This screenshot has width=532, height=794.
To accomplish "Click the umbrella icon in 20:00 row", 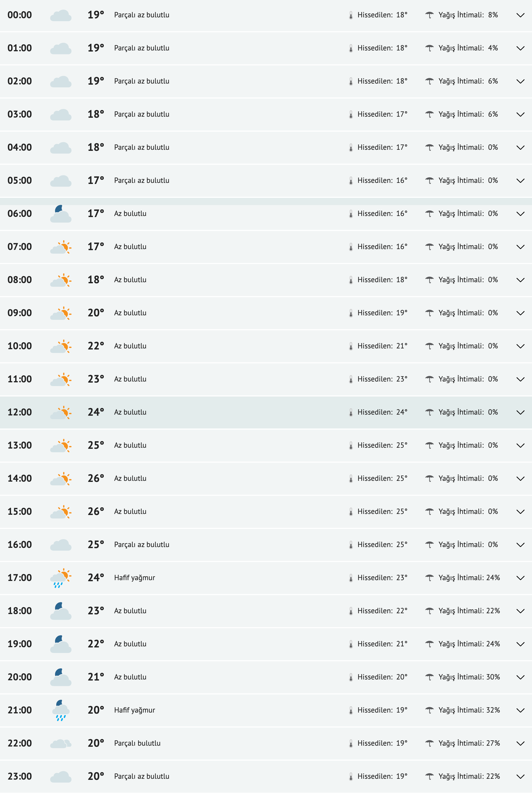I will click(x=430, y=677).
